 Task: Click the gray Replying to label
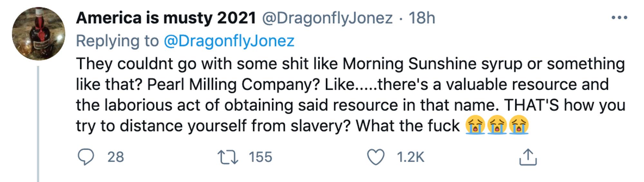[x=117, y=41]
